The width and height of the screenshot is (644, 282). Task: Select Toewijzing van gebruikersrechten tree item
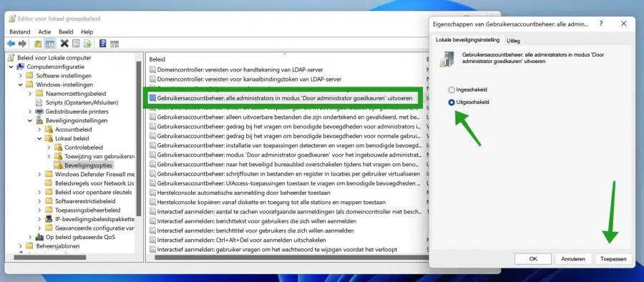pos(99,156)
